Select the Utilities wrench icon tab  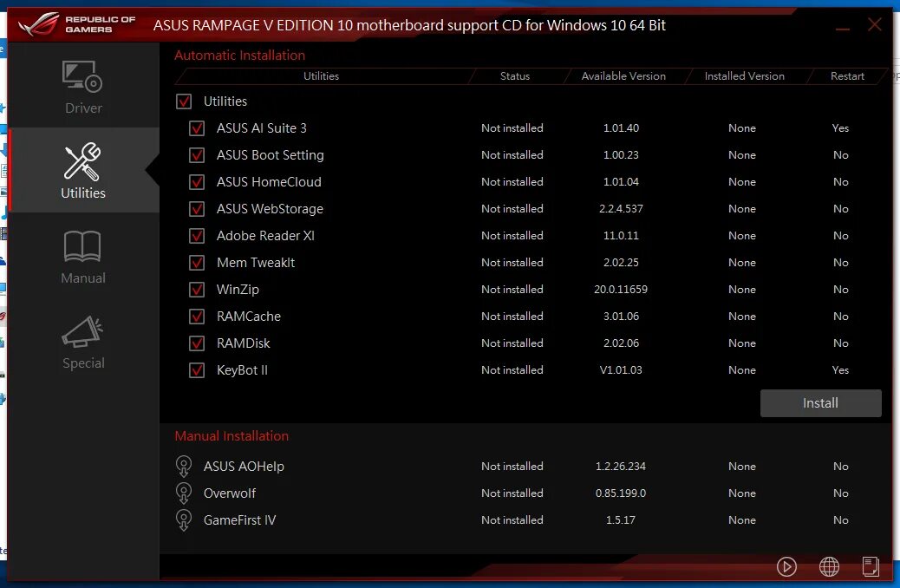point(83,171)
